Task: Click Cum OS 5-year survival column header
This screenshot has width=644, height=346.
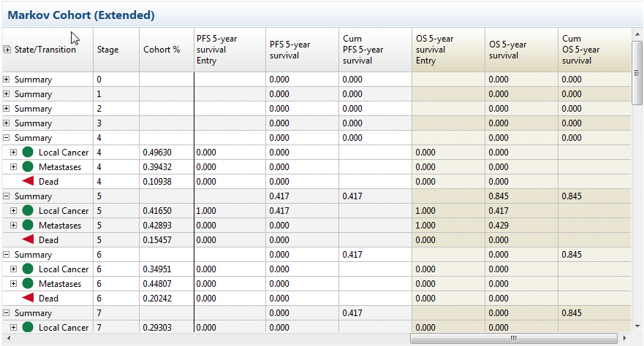Action: [595, 50]
